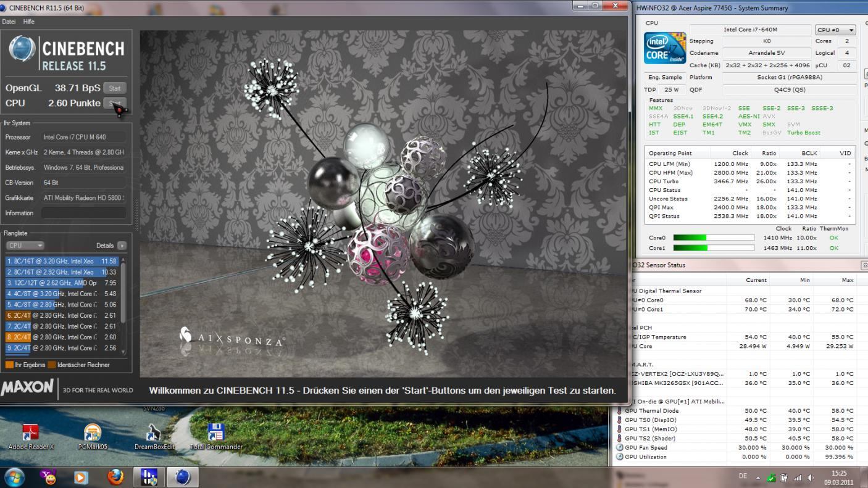Screen dimensions: 868x488
Task: Open the Total Commander desktop shortcut
Action: [216, 436]
